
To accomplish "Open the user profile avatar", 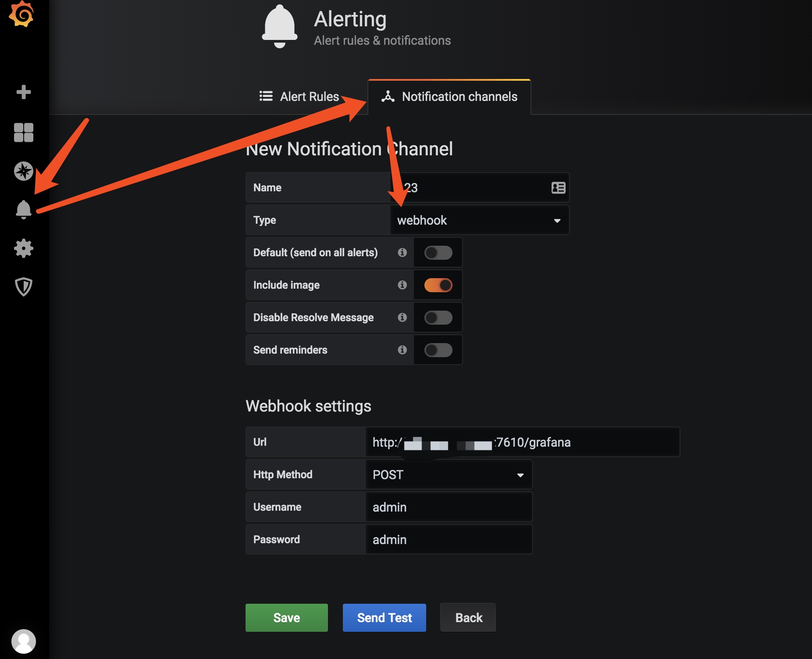I will point(24,641).
